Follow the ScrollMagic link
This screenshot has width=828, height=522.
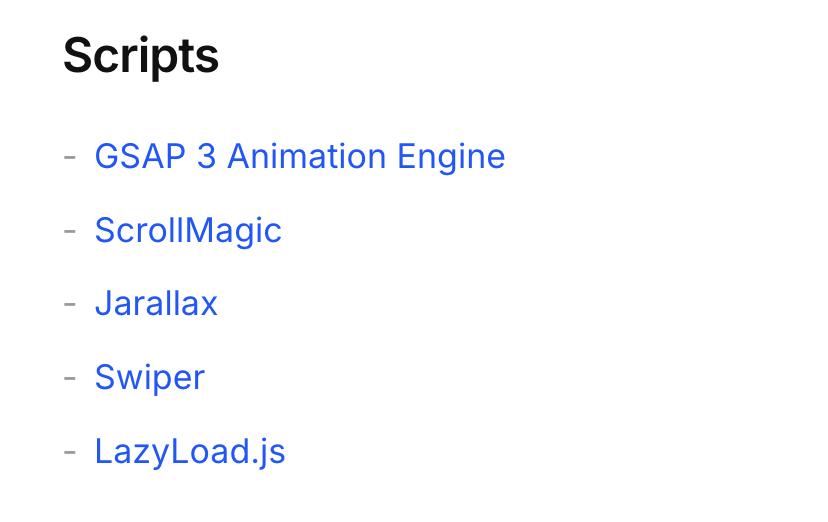[x=188, y=231]
